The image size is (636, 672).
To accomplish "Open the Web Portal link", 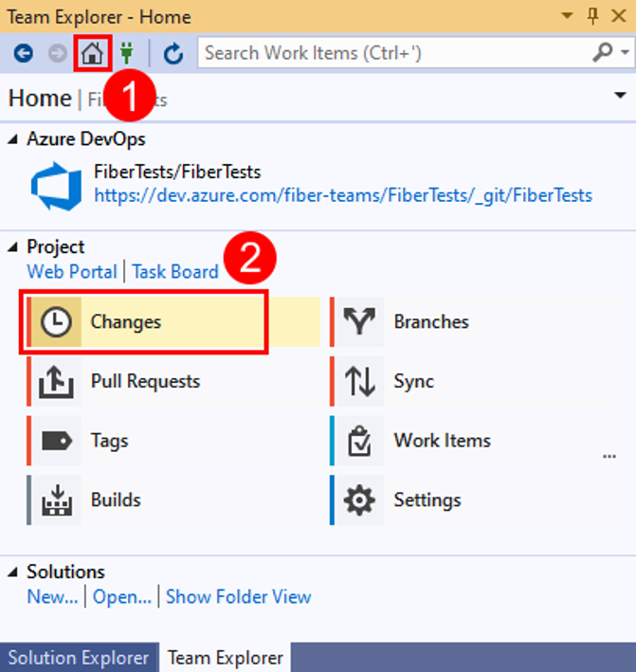I will [72, 272].
